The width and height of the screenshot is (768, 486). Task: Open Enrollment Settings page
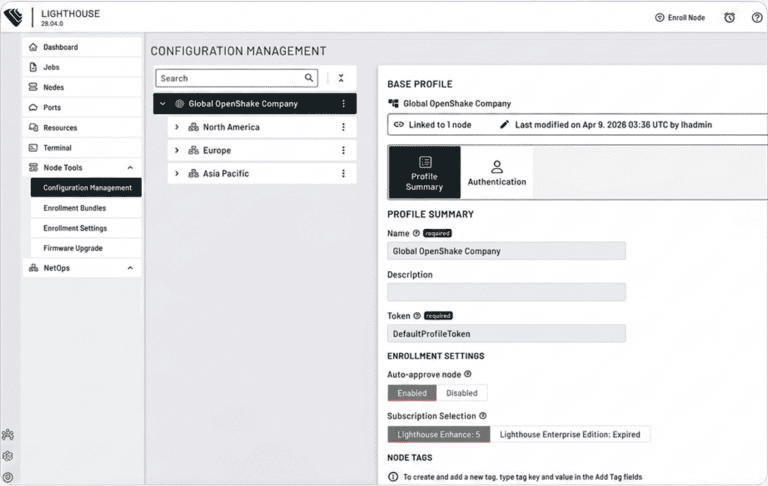[86, 228]
